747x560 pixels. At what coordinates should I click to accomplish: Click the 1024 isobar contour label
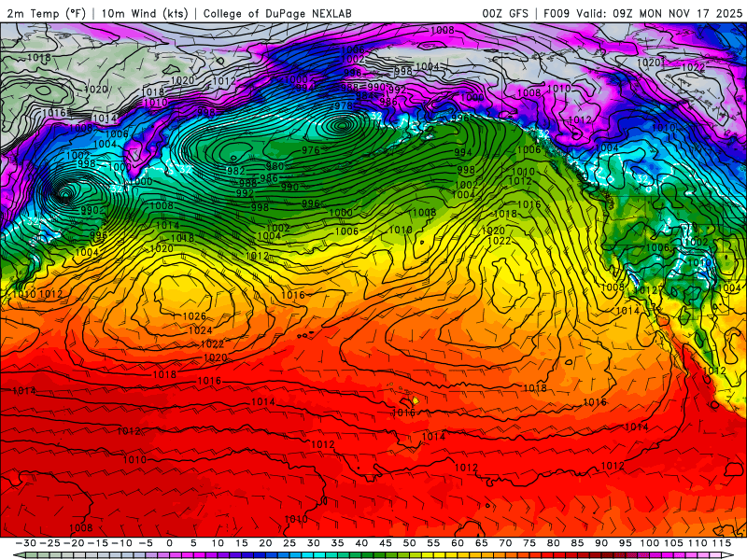coord(201,330)
